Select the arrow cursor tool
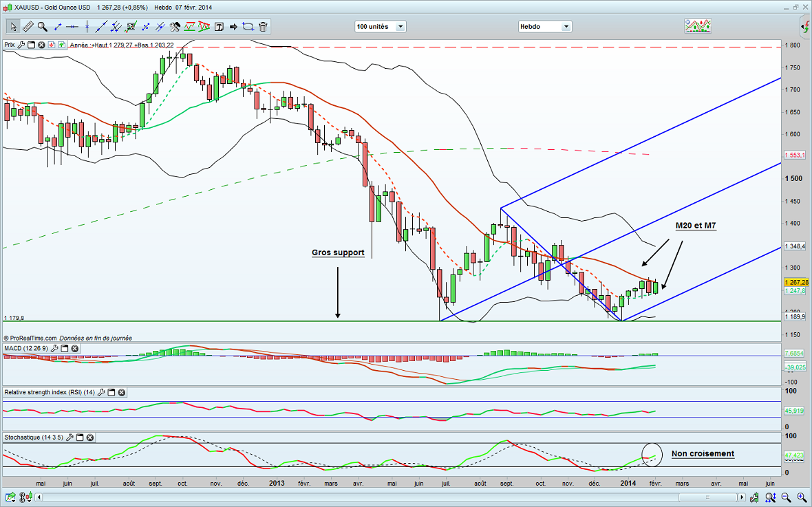 [12, 27]
